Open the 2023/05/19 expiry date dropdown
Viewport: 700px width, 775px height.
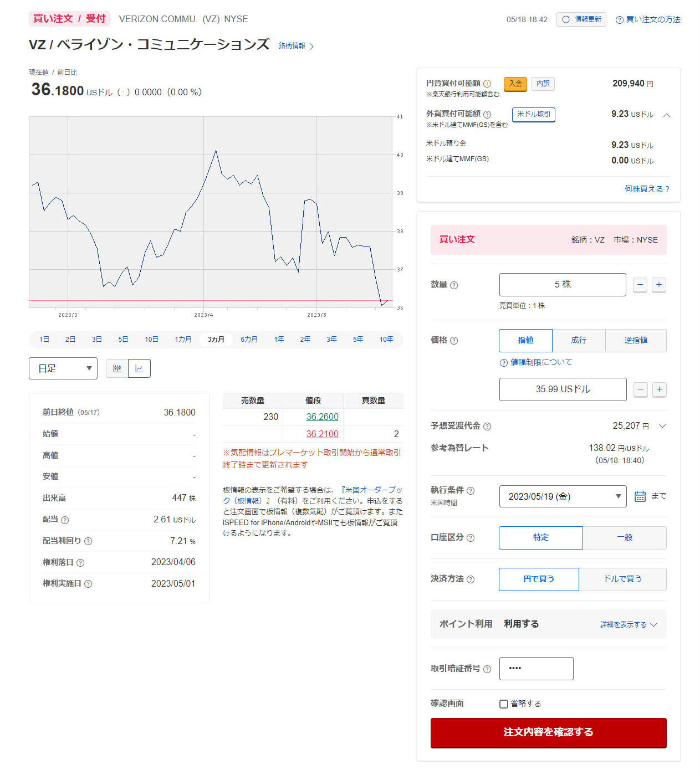click(563, 496)
